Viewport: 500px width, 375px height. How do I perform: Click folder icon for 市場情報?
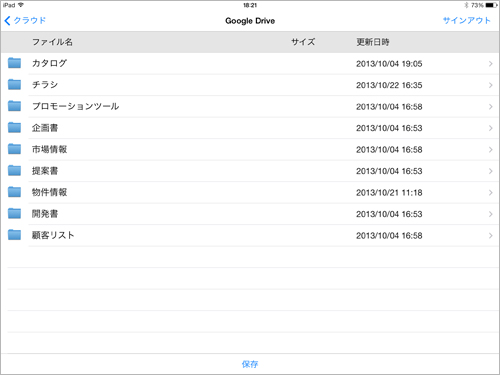click(x=14, y=149)
